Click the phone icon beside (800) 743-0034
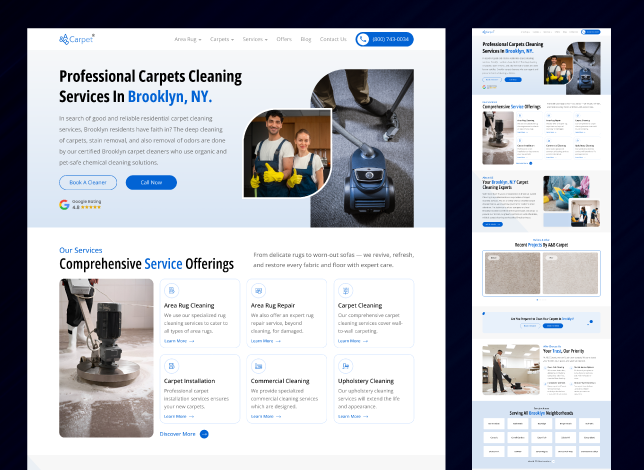This screenshot has height=470, width=644. (x=363, y=39)
